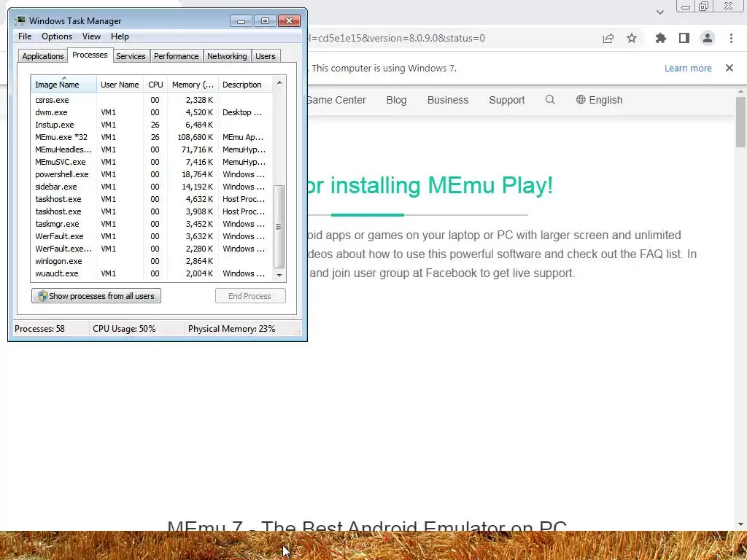Select taskhost.exe using 3,908 K
747x560 pixels.
(152, 211)
